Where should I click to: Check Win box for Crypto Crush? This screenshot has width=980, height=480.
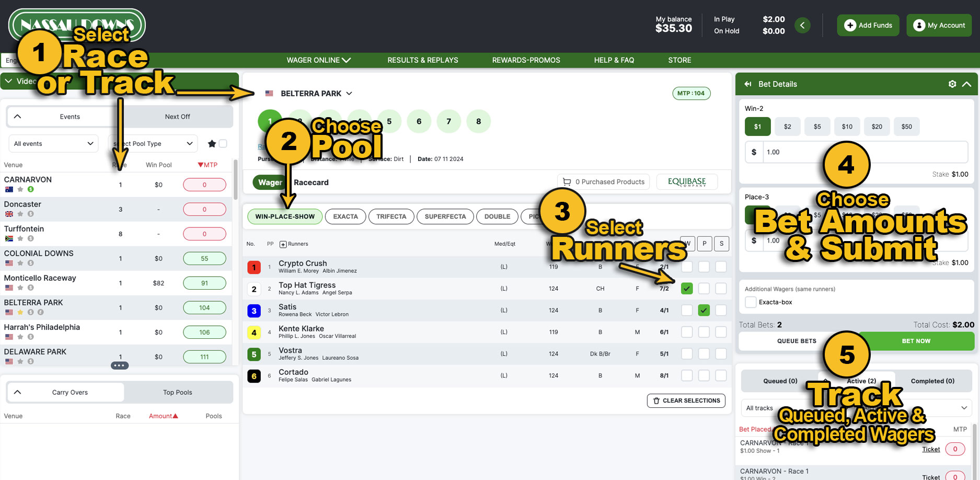687,267
